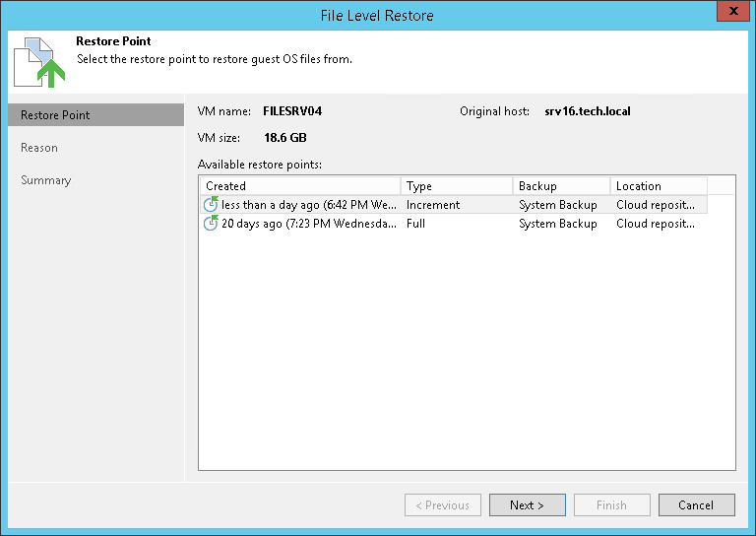Open the Restore Point step
Image resolution: width=756 pixels, height=536 pixels.
pyautogui.click(x=95, y=115)
